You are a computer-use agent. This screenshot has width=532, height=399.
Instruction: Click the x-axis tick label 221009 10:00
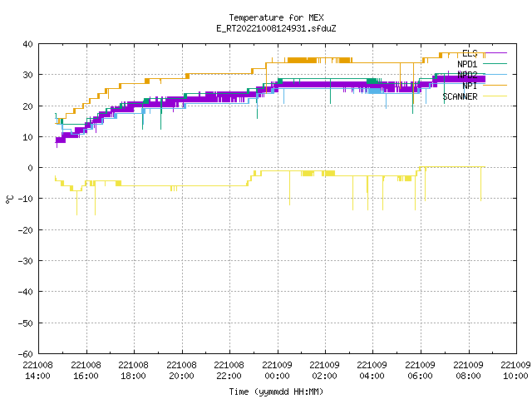click(x=515, y=371)
